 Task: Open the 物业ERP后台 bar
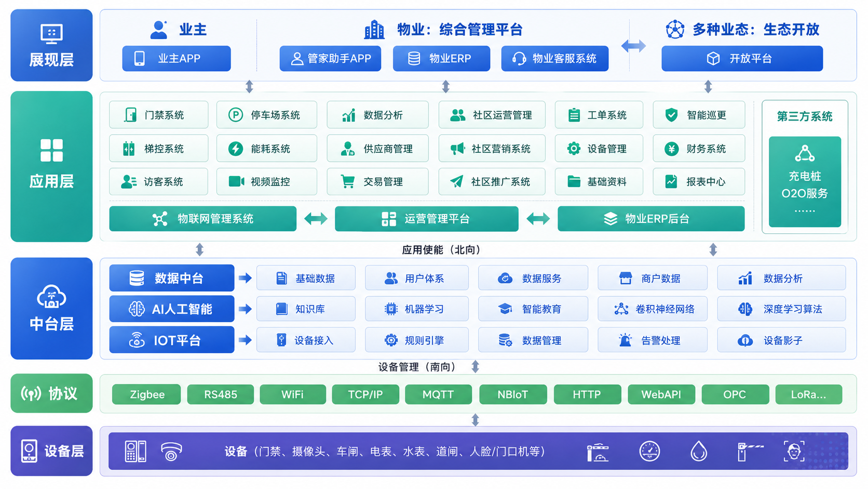tap(651, 219)
